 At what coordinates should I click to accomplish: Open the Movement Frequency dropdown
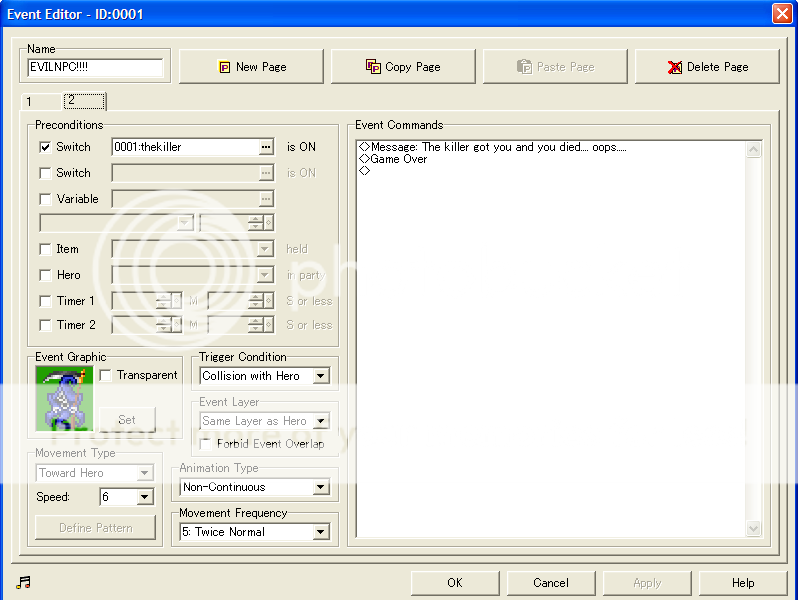click(x=320, y=532)
